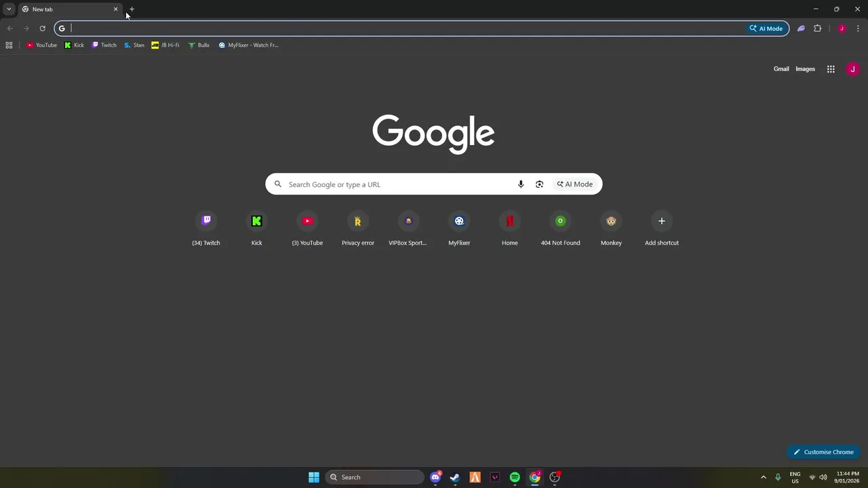Open the Extensions puzzle menu
This screenshot has height=488, width=868.
point(817,28)
